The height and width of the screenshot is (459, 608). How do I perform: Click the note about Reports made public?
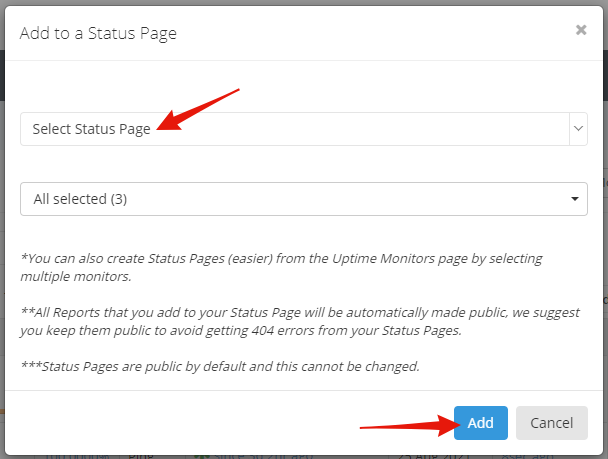point(300,321)
